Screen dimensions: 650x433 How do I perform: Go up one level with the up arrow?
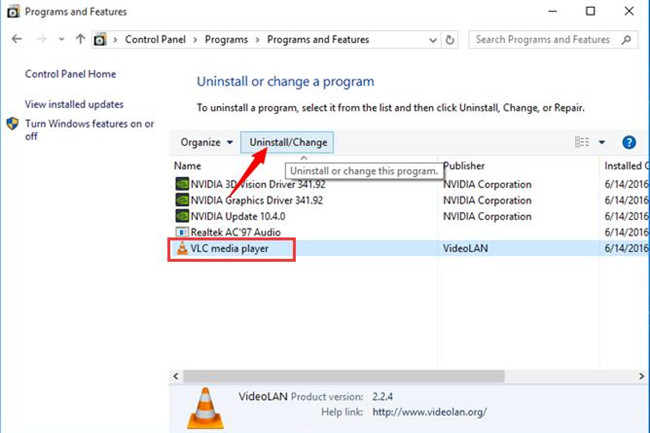coord(80,39)
